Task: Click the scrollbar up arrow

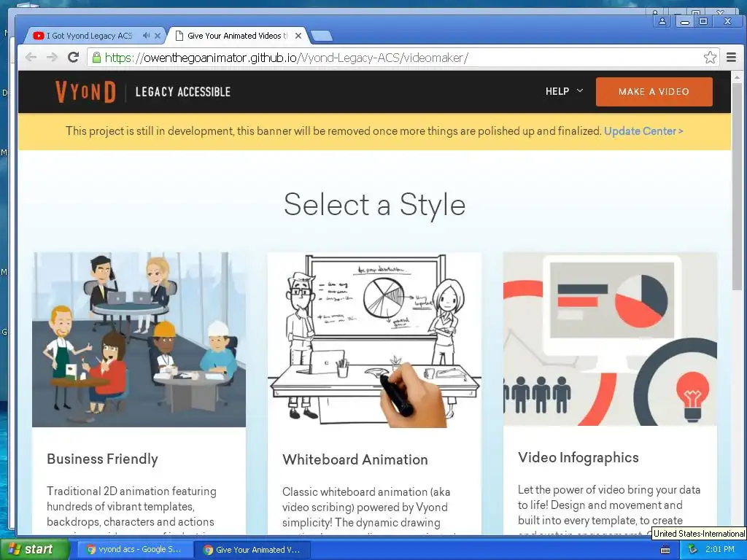Action: coord(737,77)
